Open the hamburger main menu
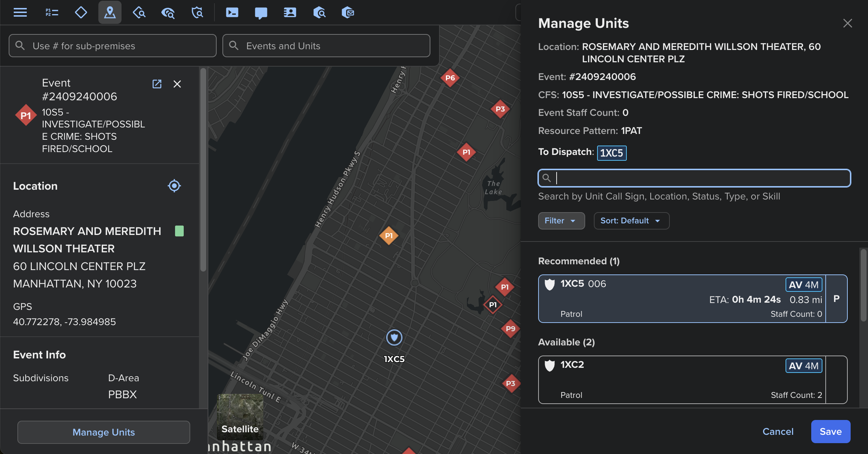The height and width of the screenshot is (454, 868). click(x=20, y=13)
